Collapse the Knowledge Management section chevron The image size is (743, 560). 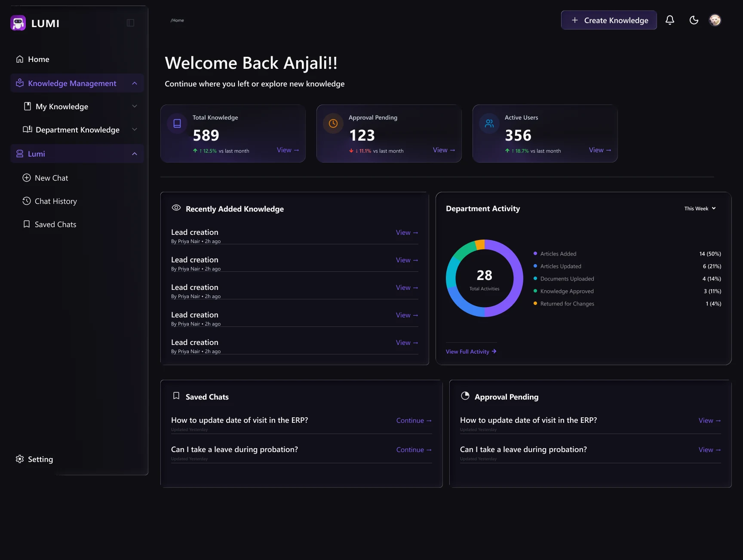click(x=135, y=83)
